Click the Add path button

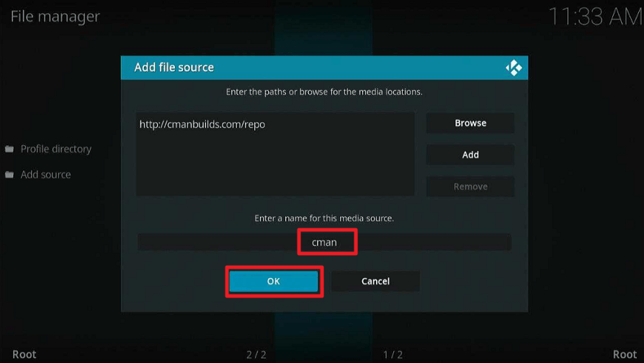(x=470, y=155)
